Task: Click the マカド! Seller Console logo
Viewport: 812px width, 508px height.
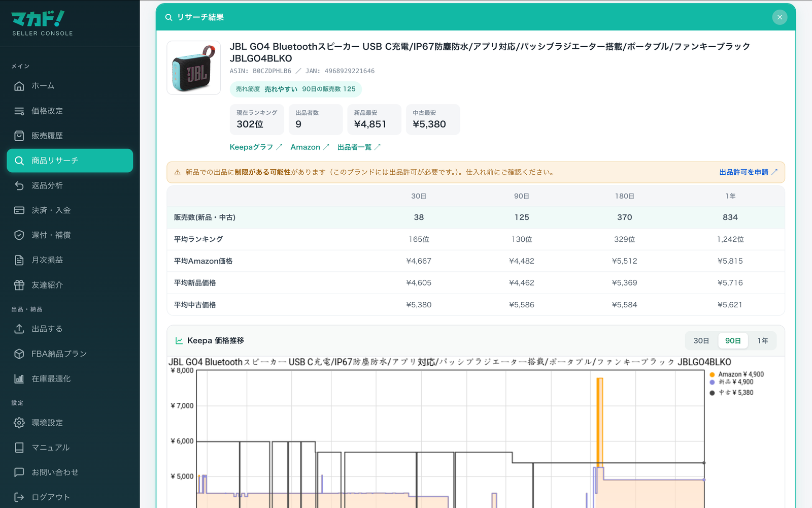Action: [x=43, y=23]
